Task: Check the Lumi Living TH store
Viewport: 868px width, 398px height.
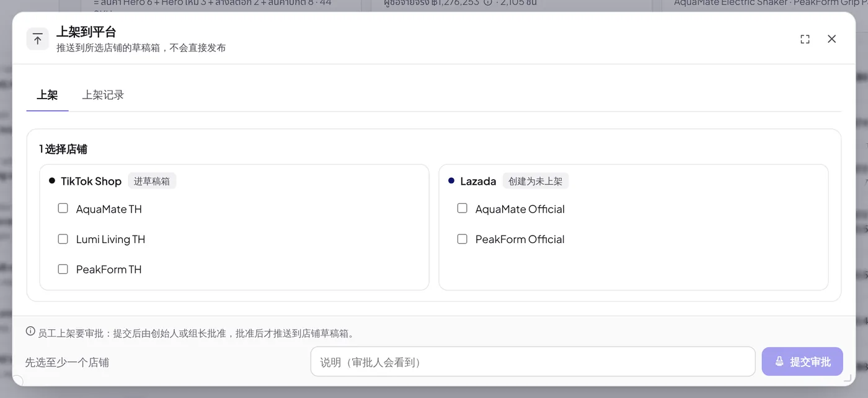Action: tap(63, 239)
